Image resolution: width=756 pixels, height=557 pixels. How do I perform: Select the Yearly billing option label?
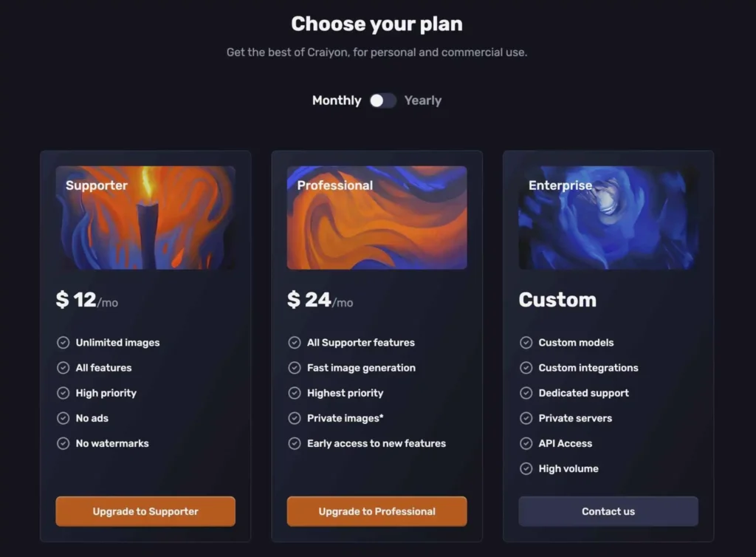(x=423, y=100)
